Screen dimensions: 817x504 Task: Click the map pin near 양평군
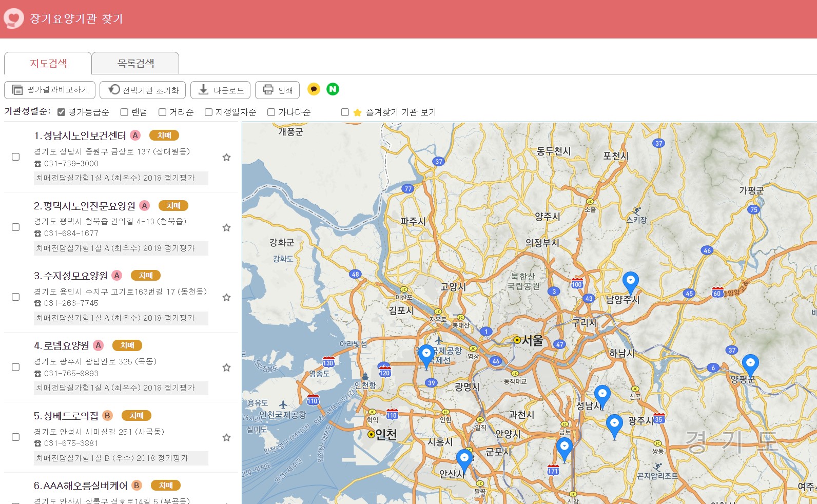(x=750, y=365)
